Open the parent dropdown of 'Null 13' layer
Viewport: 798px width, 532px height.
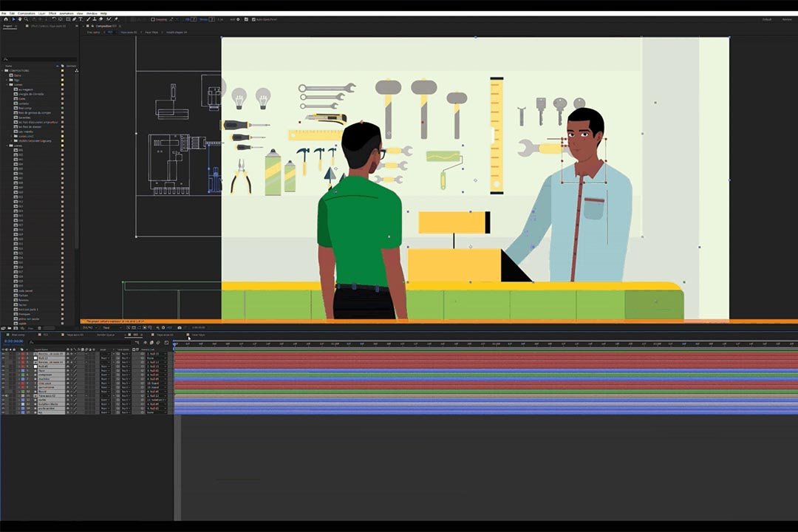(156, 358)
